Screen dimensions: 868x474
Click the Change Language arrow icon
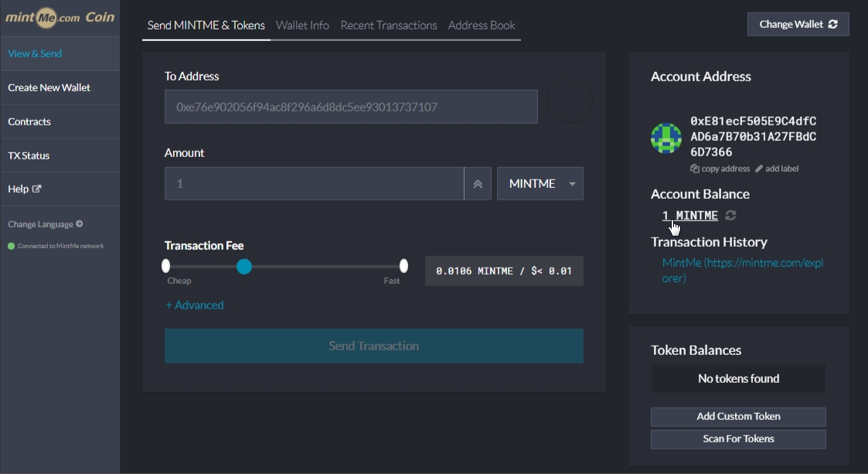coord(80,224)
